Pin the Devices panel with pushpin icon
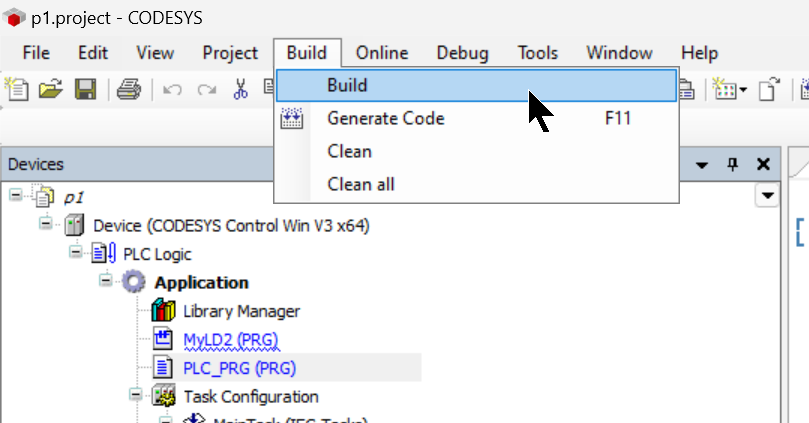The height and width of the screenshot is (423, 809). (x=733, y=165)
